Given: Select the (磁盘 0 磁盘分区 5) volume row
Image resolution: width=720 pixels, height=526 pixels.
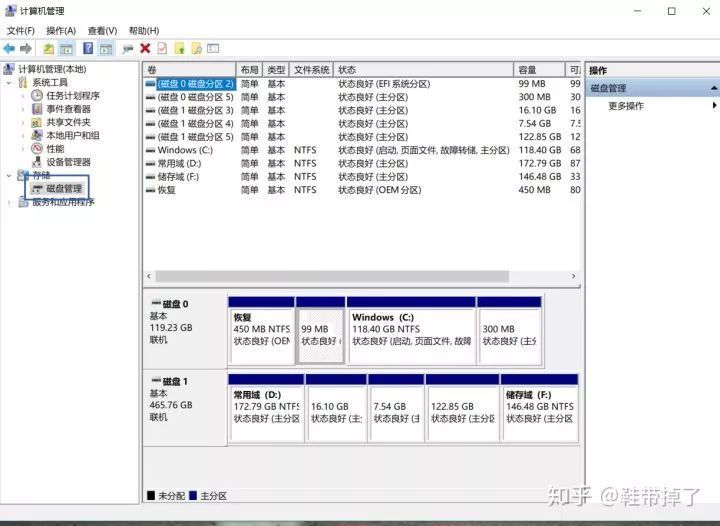Looking at the screenshot, I should [363, 97].
